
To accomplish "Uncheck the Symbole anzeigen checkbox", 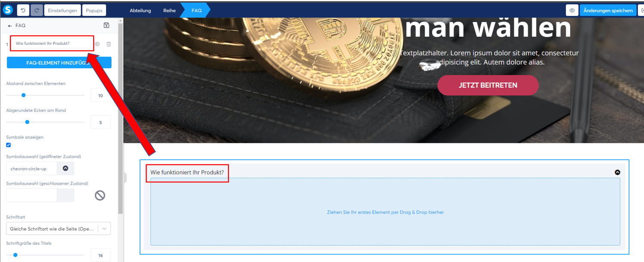I will coord(8,145).
